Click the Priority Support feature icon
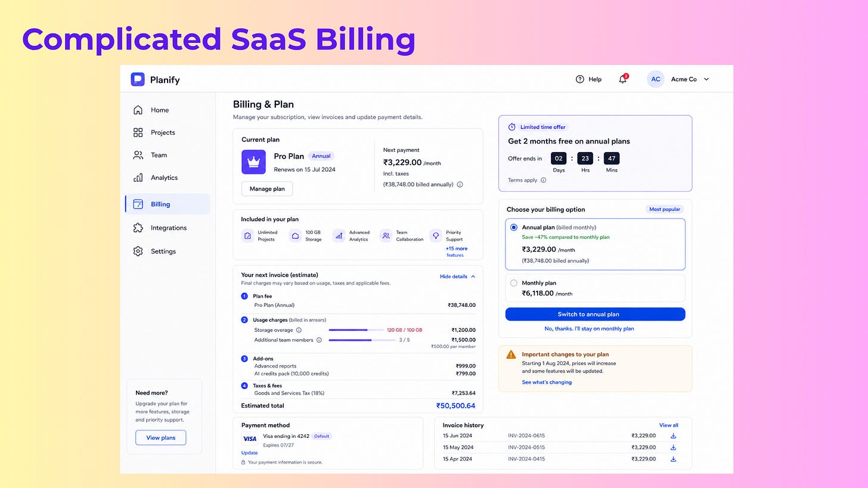This screenshot has height=488, width=868. point(436,236)
